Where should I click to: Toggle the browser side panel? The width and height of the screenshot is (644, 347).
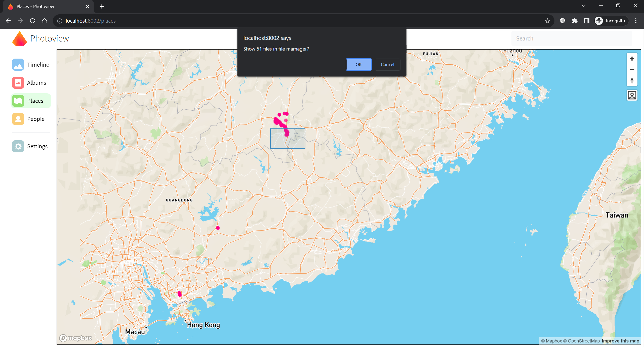(587, 21)
